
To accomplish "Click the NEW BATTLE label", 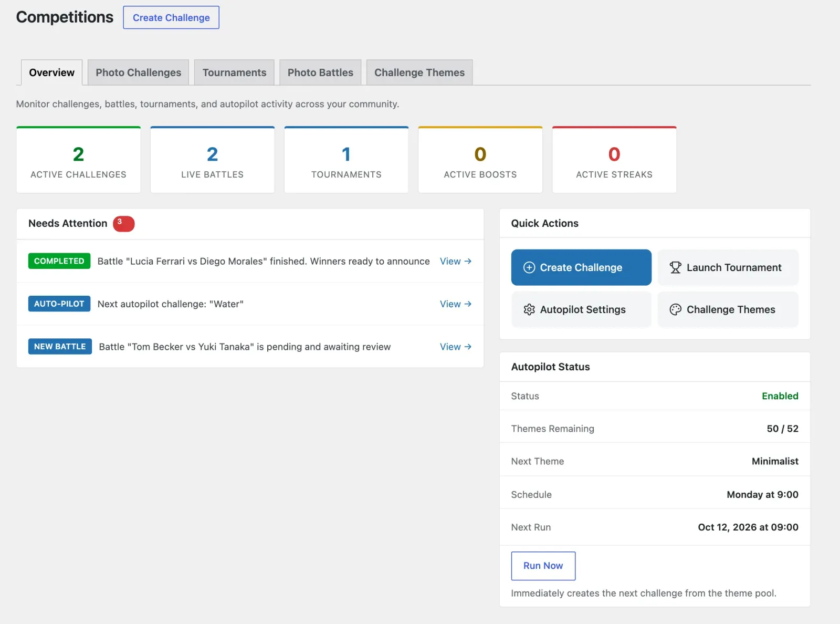I will pos(60,347).
